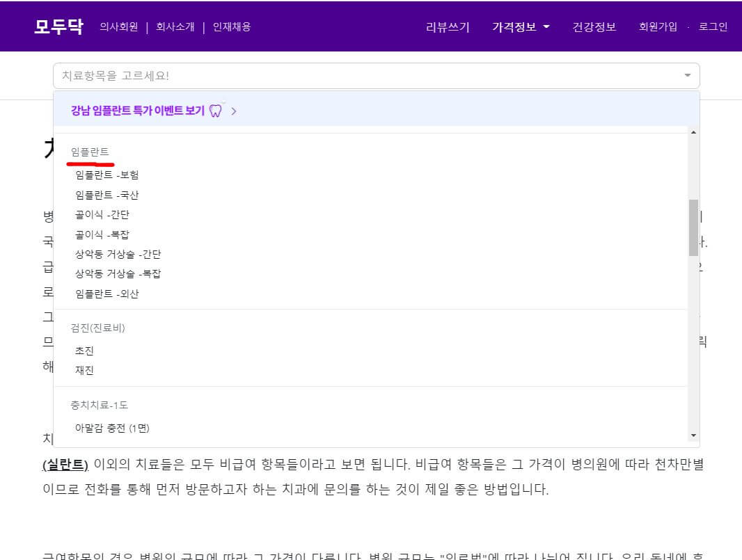Image resolution: width=742 pixels, height=560 pixels.
Task: Choose 골이식 -간단 treatment
Action: click(103, 214)
